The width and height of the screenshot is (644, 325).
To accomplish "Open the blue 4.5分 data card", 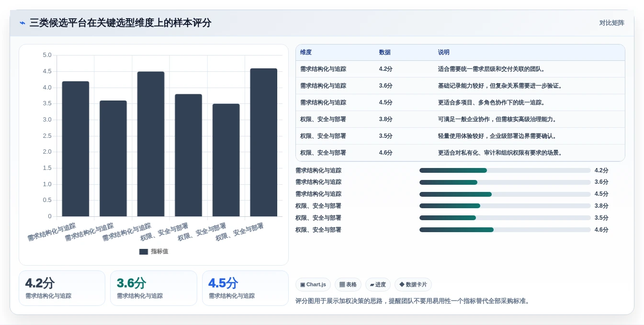I will tap(245, 288).
